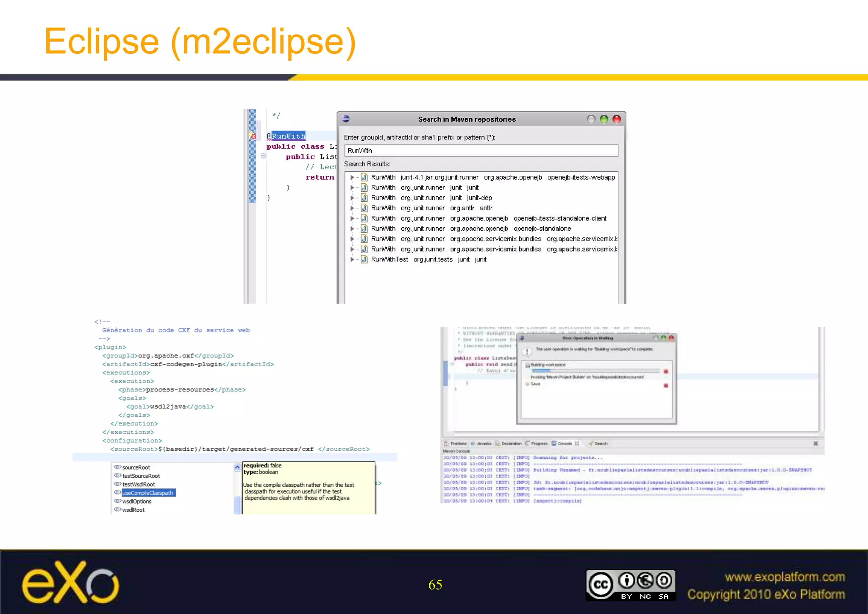The image size is (868, 614).
Task: Click scroll-up arrow of content assist list
Action: (x=237, y=467)
